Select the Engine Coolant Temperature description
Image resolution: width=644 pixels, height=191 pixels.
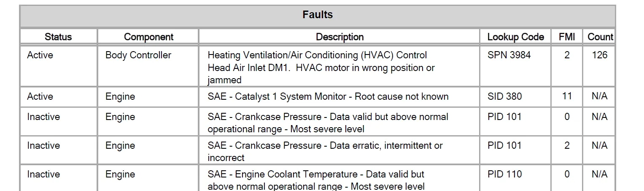(x=316, y=180)
